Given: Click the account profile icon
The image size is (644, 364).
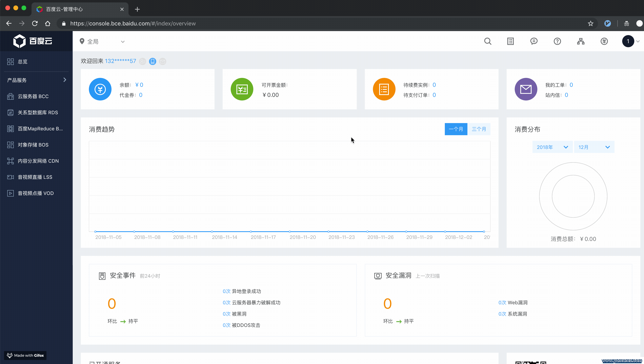Looking at the screenshot, I should click(x=628, y=41).
